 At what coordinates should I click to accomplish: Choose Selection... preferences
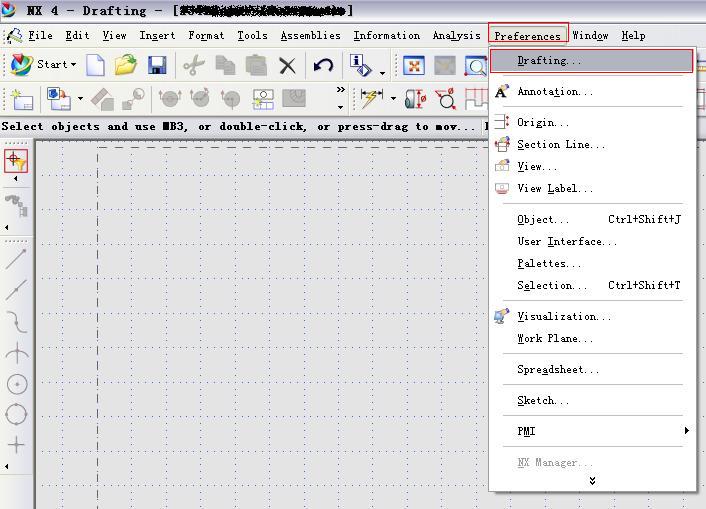pyautogui.click(x=593, y=285)
